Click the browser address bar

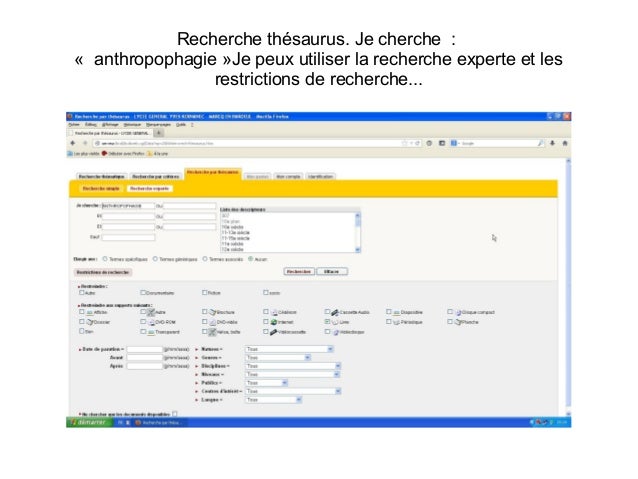pos(256,143)
